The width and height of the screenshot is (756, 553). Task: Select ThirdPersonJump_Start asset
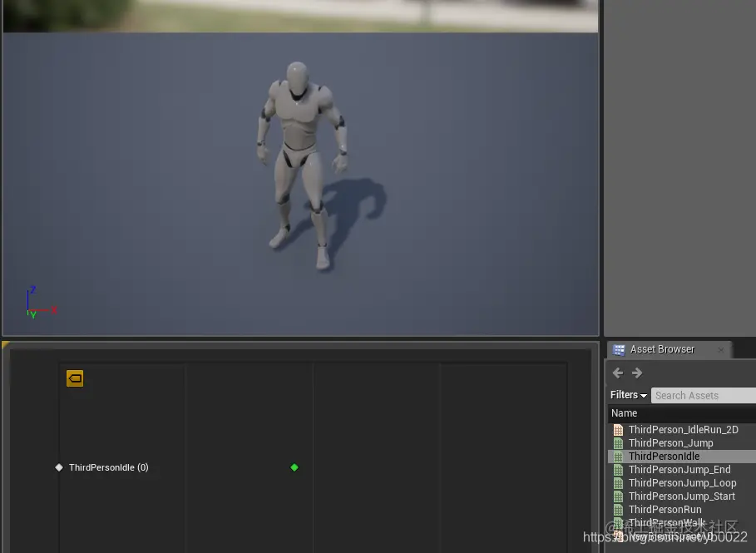point(682,496)
